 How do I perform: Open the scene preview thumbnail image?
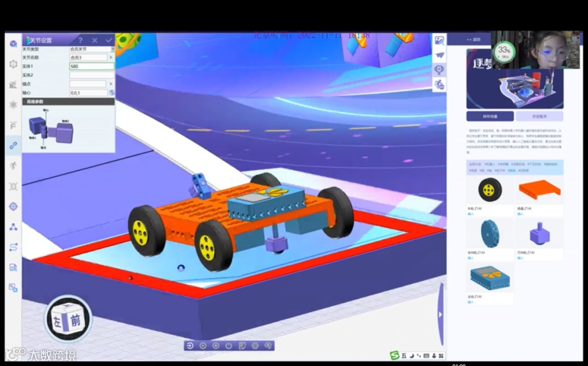514,79
